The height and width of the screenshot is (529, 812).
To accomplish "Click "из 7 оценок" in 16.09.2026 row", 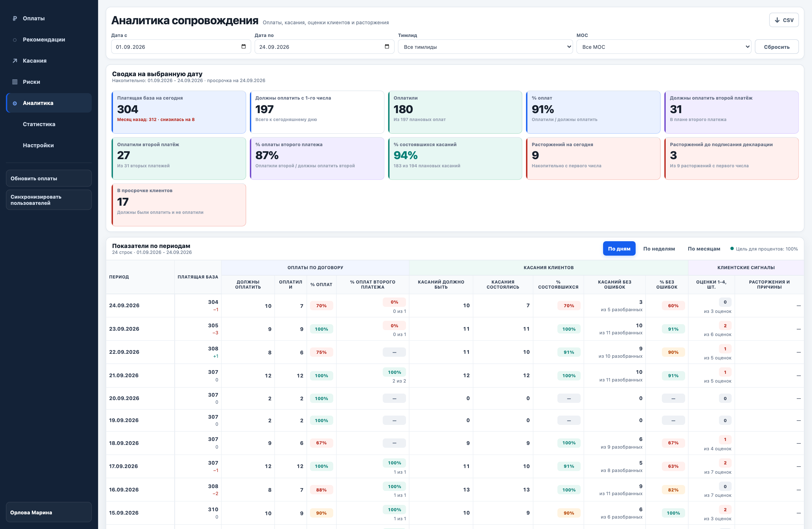I will 718,495.
